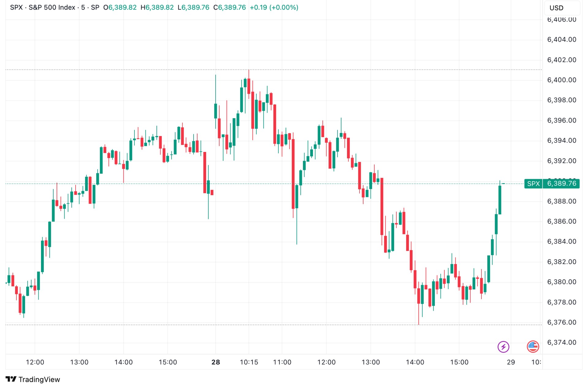Click the 12:00 label on the time axis

click(x=35, y=362)
